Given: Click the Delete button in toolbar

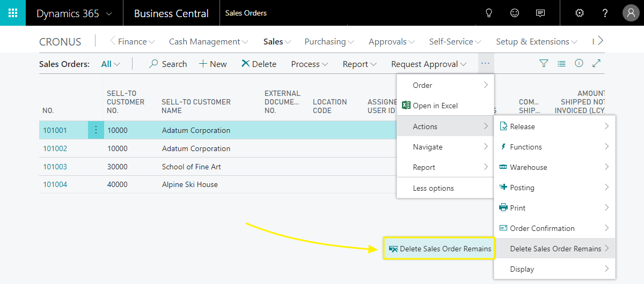Looking at the screenshot, I should (x=259, y=64).
